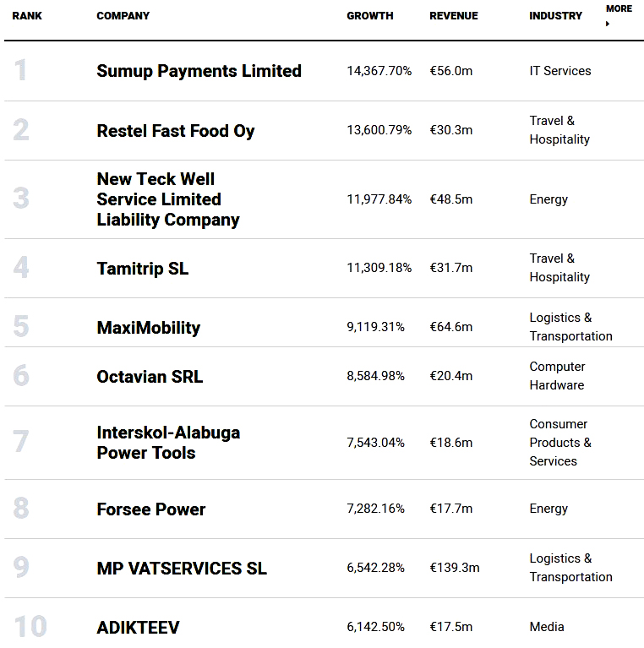644x648 pixels.
Task: Click Octavian's Computer Hardware industry label
Action: click(556, 376)
